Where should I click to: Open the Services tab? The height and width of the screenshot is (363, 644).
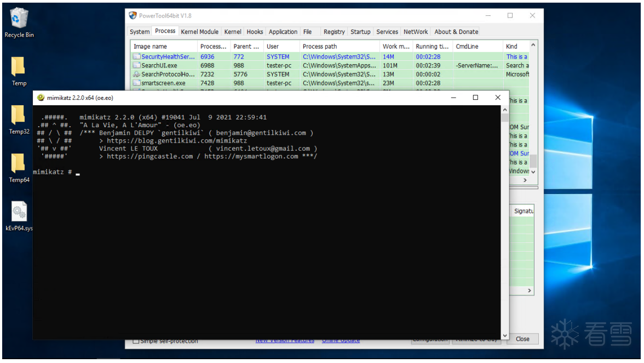pos(387,32)
